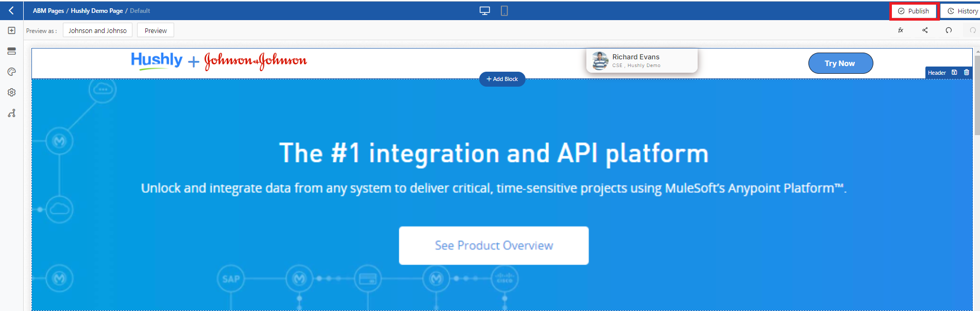Open the Preview as account field
Image resolution: width=980 pixels, height=311 pixels.
[97, 30]
